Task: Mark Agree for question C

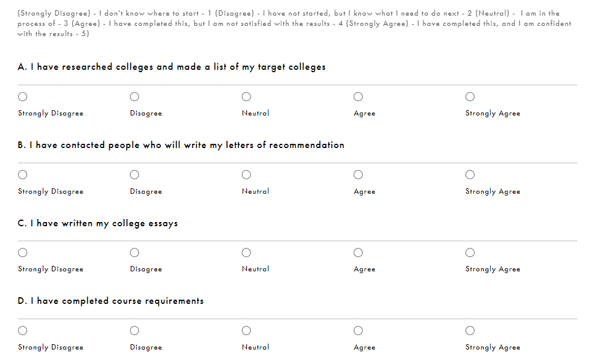Action: 358,253
